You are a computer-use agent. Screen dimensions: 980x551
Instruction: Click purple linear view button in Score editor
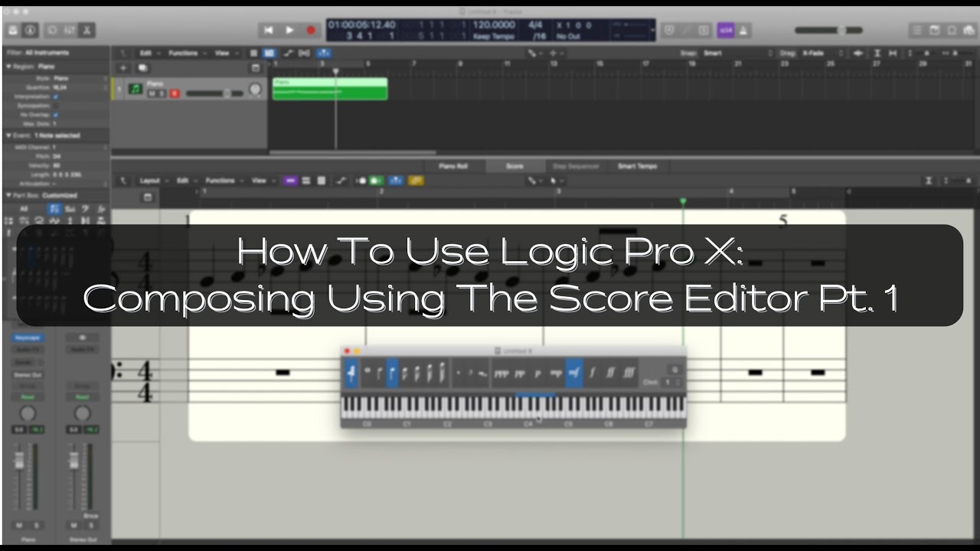coord(289,181)
